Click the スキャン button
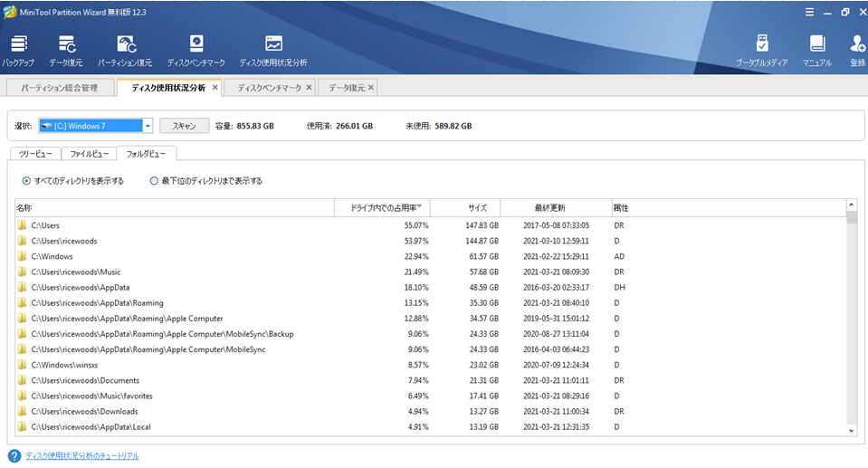 tap(185, 126)
